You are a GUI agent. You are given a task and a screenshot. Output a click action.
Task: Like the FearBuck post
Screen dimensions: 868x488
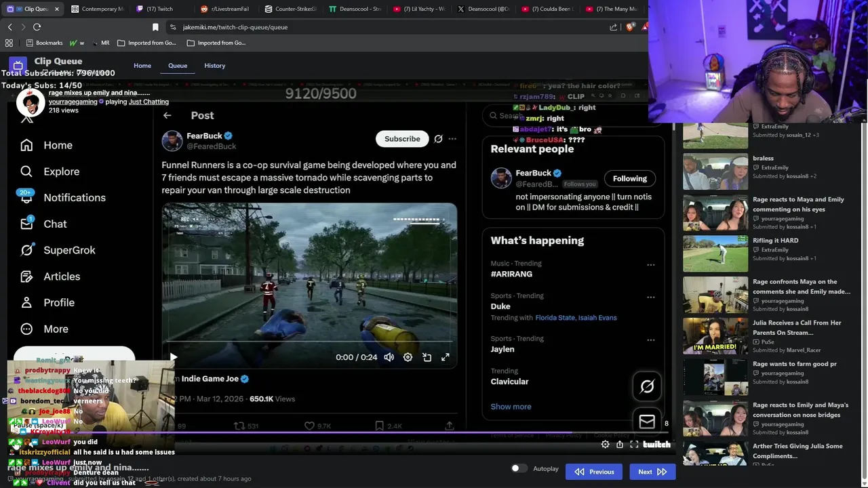click(x=309, y=426)
